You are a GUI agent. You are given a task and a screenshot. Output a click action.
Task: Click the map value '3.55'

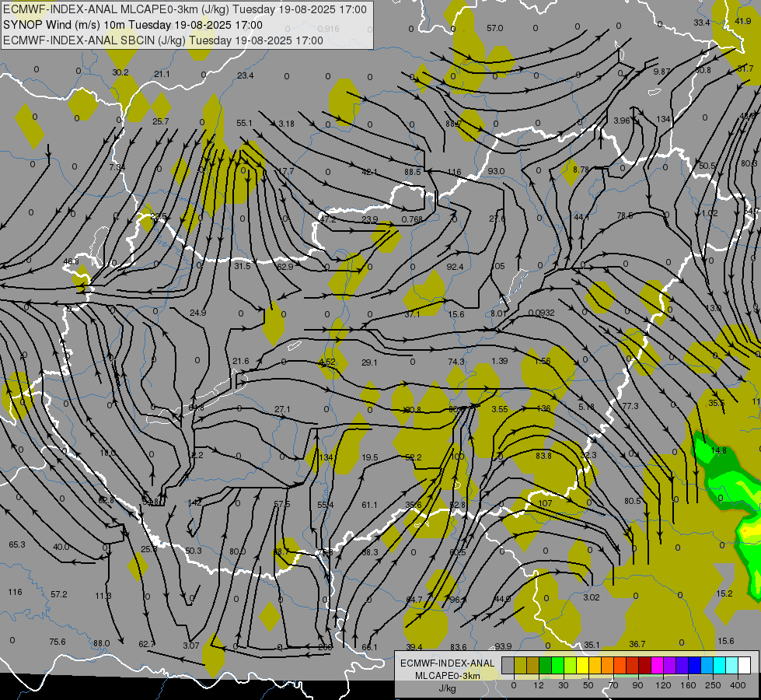point(499,410)
